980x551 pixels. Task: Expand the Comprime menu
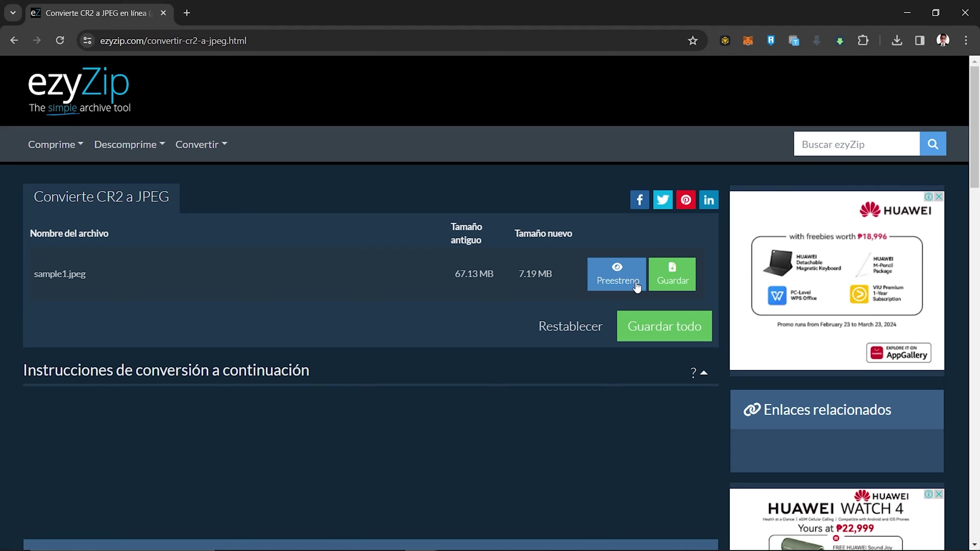[56, 144]
